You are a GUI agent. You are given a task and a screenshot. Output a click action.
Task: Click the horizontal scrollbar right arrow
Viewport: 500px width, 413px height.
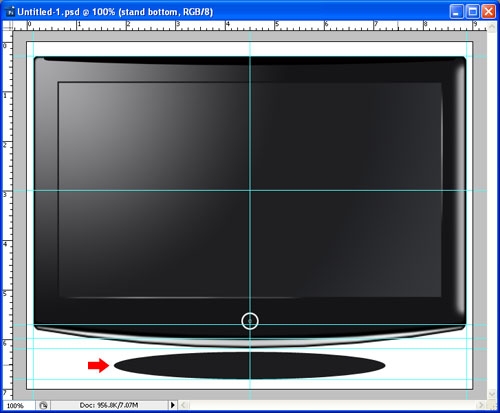click(x=480, y=405)
